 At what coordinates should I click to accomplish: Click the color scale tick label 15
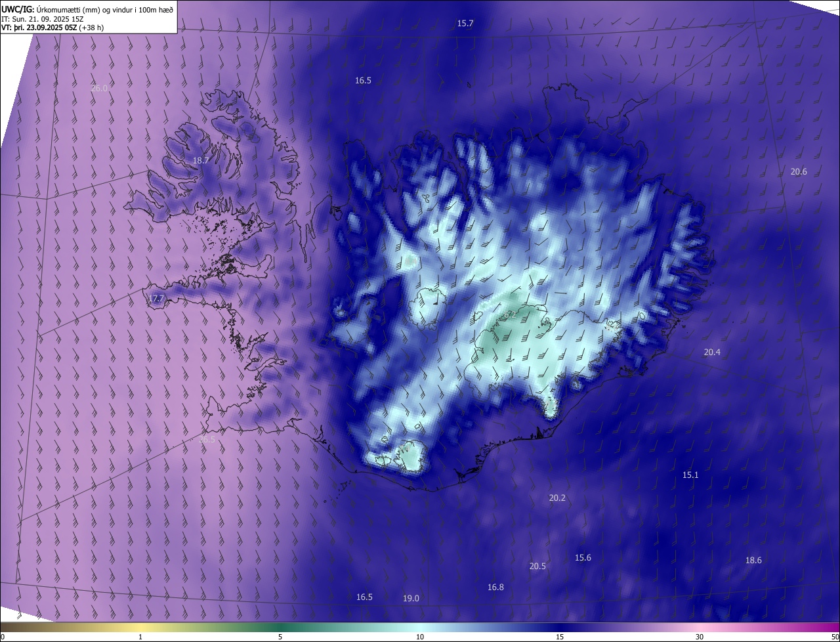560,637
